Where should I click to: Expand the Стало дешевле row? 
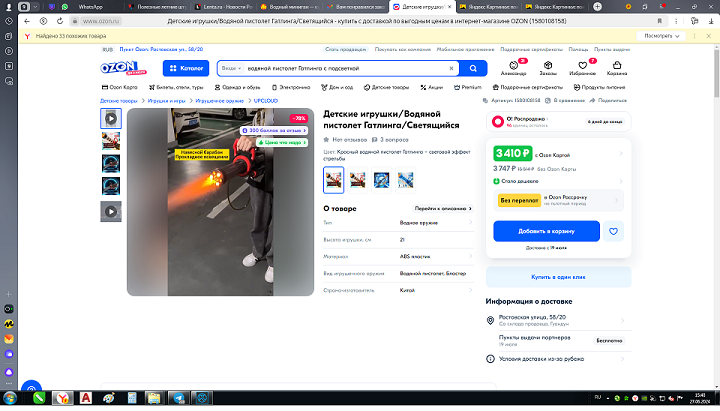pyautogui.click(x=558, y=181)
